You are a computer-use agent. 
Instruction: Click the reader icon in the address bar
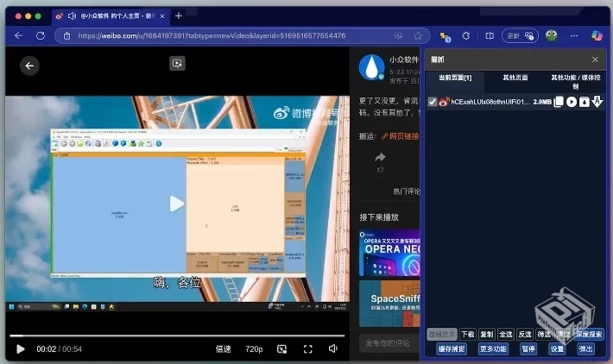pyautogui.click(x=398, y=36)
